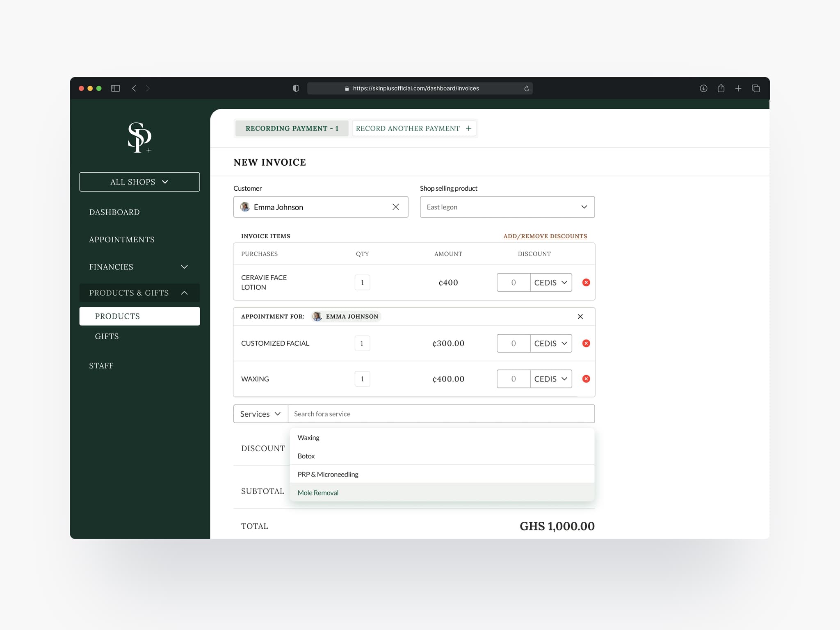Open the Services type dropdown

point(261,414)
